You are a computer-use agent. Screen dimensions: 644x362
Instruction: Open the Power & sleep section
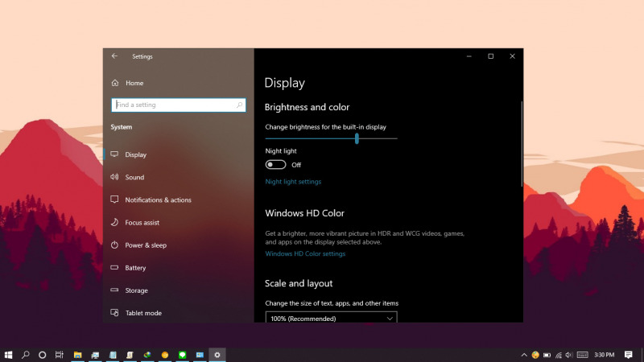146,245
